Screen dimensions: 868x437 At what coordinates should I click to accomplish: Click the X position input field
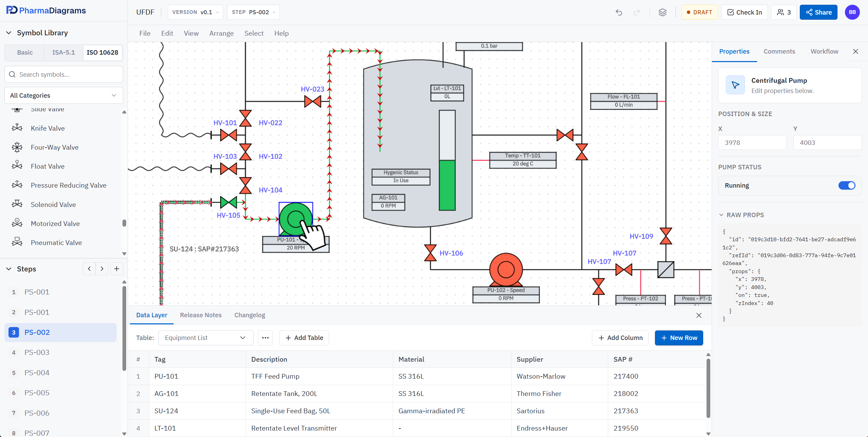tap(752, 143)
